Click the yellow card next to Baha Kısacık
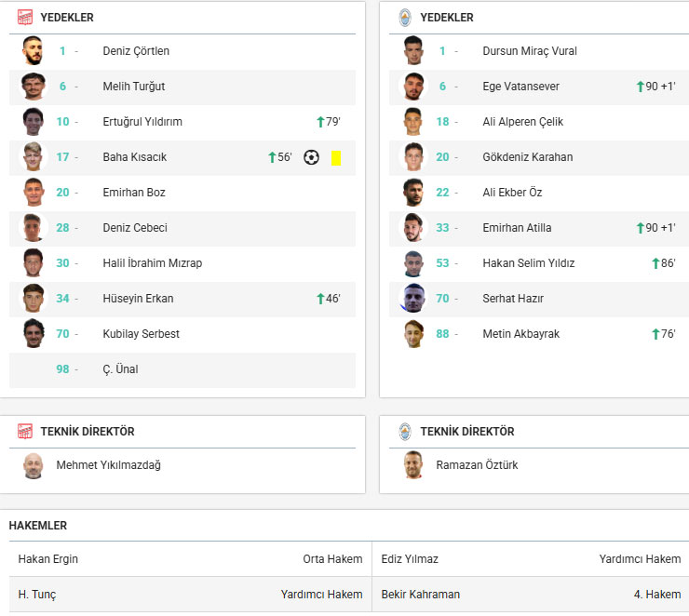The width and height of the screenshot is (689, 616). pyautogui.click(x=336, y=158)
